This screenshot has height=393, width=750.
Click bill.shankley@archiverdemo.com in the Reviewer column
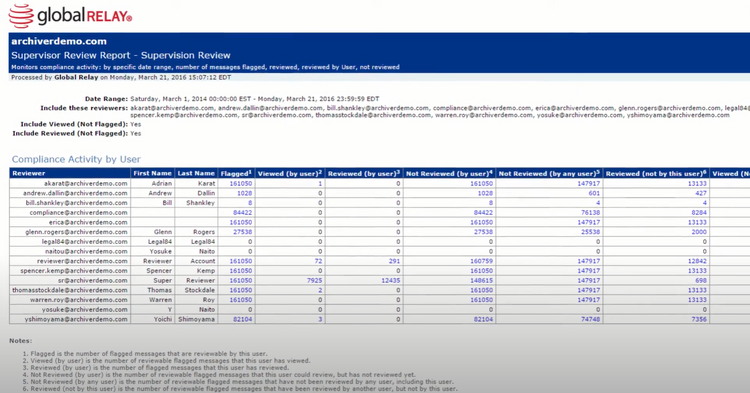pos(77,203)
